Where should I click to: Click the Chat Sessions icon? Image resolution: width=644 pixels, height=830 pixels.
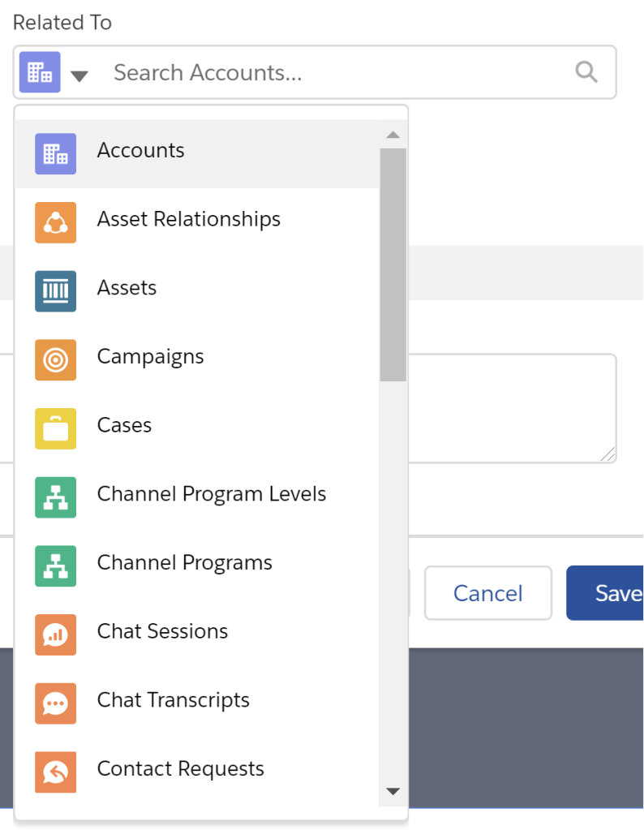pos(55,634)
